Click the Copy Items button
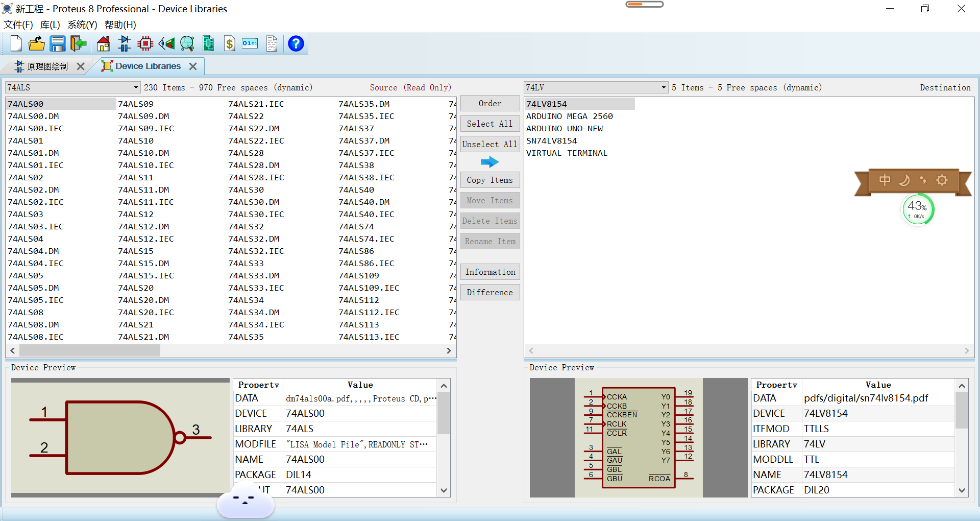This screenshot has width=980, height=521. tap(489, 180)
